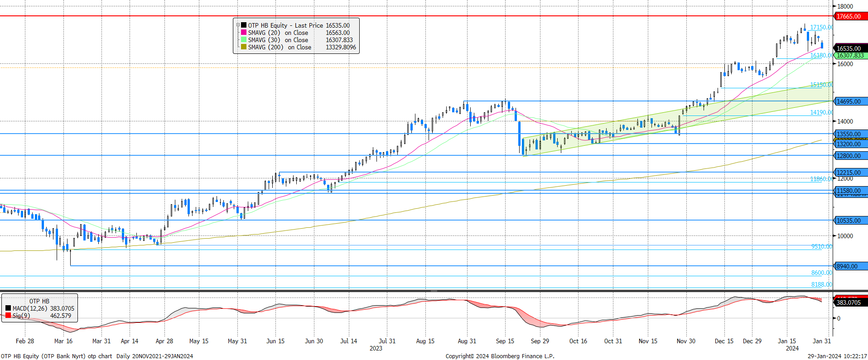Click the cyan 9510.00 level annotation

[x=822, y=246]
